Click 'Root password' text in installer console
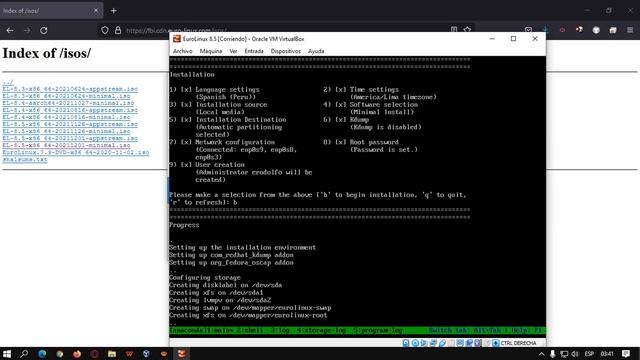 [x=374, y=142]
